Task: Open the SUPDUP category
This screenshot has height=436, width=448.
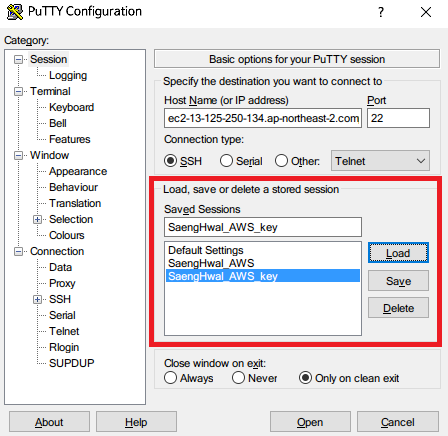Action: coord(72,363)
